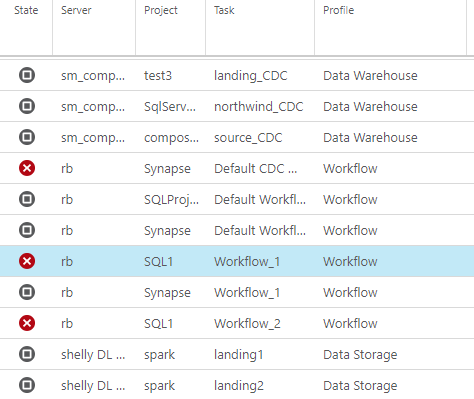Viewport: 474px width, 399px height.
Task: Click shelly DL server in landing1 row
Action: click(x=93, y=355)
